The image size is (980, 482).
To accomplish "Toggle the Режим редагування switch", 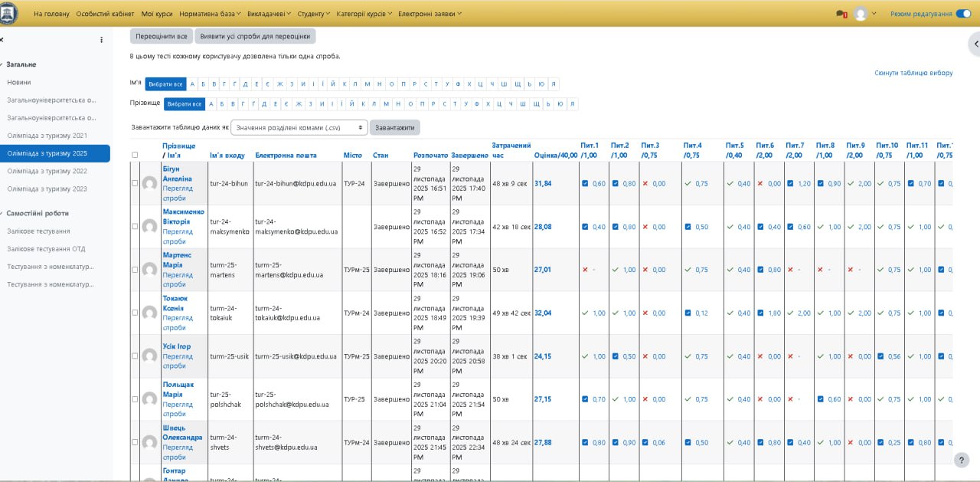I will click(x=963, y=14).
